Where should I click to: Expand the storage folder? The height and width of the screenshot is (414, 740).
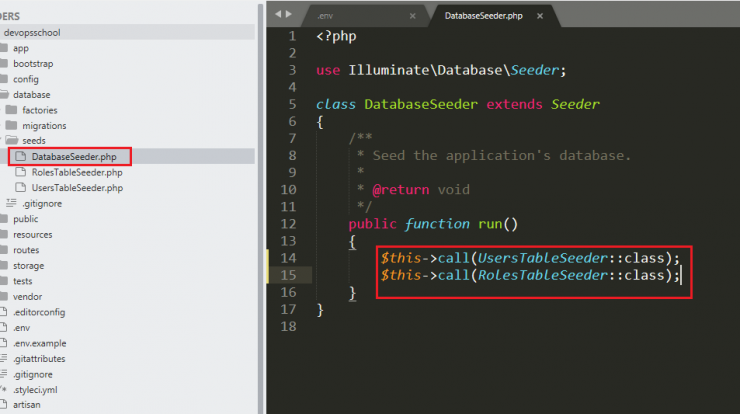pos(28,266)
